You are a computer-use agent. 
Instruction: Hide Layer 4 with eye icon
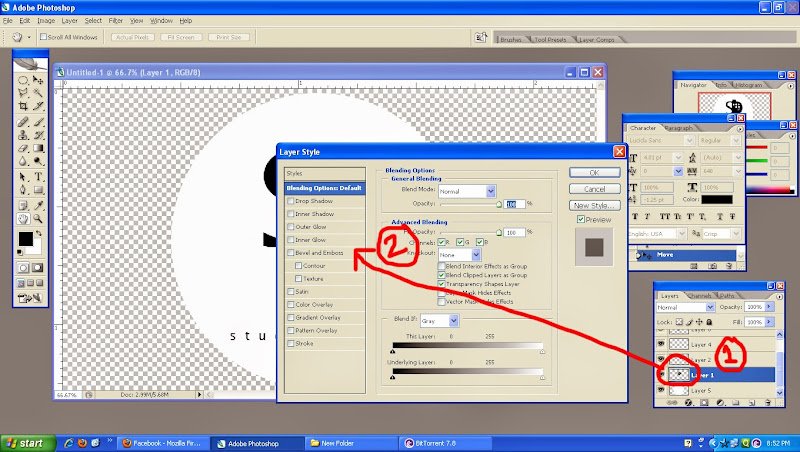point(661,344)
